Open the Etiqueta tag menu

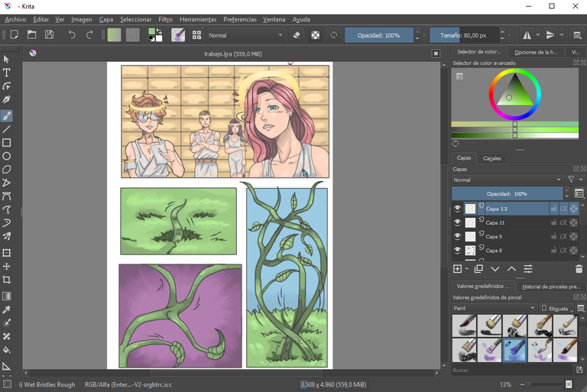pyautogui.click(x=556, y=309)
